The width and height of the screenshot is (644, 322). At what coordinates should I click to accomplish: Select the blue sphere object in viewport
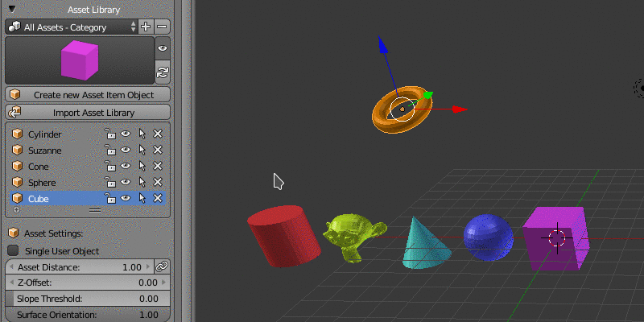[489, 237]
